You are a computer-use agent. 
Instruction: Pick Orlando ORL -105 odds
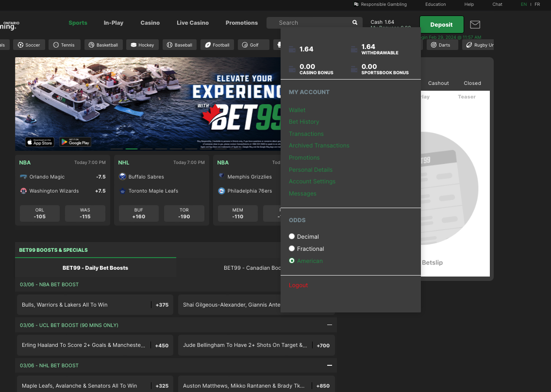pos(40,213)
